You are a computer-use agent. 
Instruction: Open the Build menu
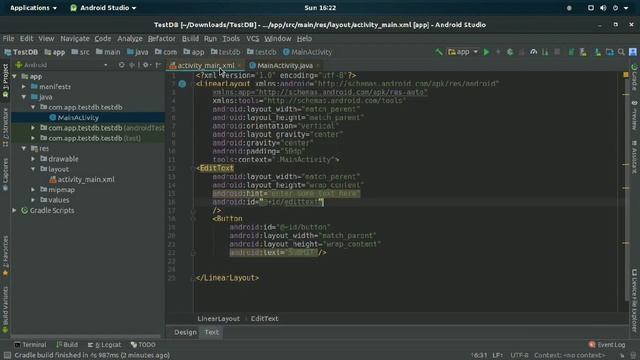190,38
